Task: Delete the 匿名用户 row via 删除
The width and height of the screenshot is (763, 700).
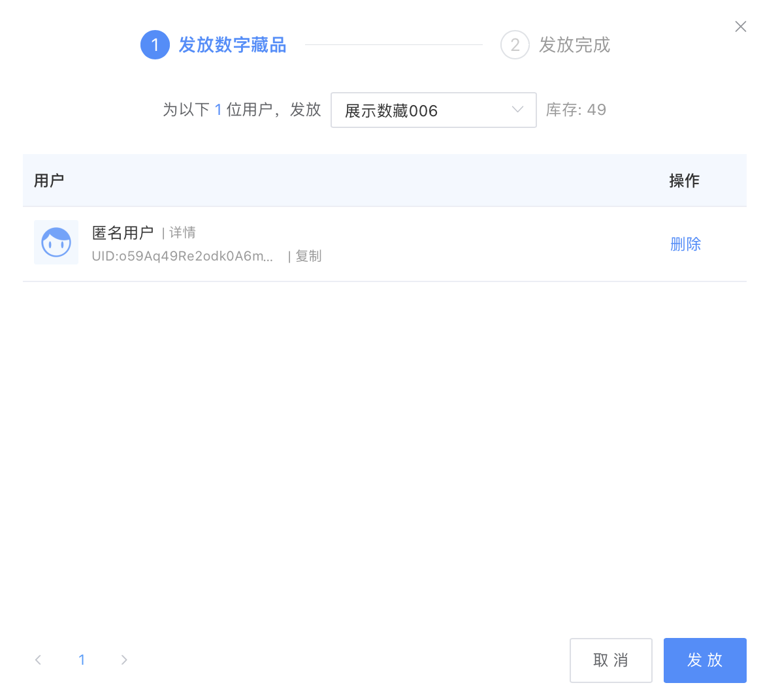Action: coord(685,244)
